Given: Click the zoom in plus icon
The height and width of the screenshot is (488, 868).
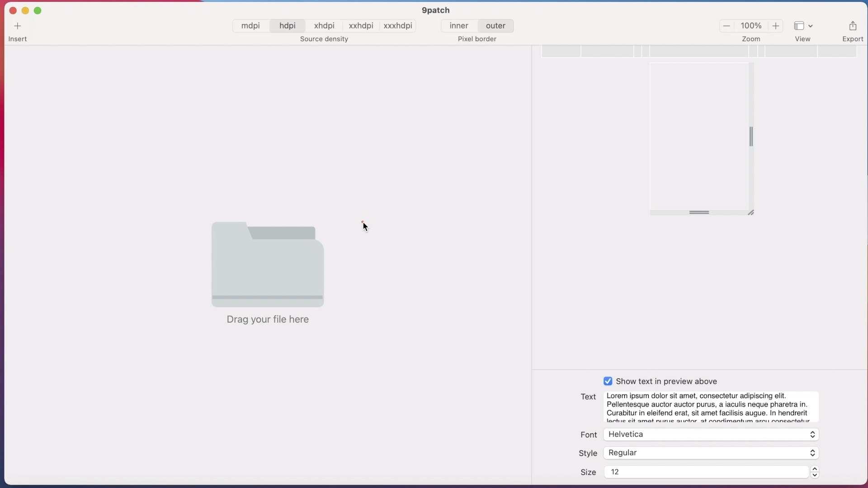Looking at the screenshot, I should (x=776, y=26).
